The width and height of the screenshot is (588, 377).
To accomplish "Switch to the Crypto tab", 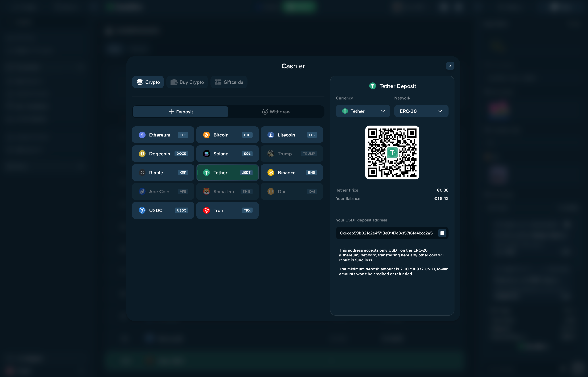I will pos(148,82).
